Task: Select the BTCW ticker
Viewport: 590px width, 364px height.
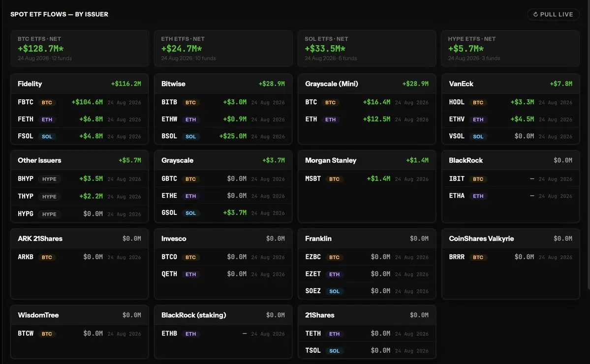Action: coord(26,334)
